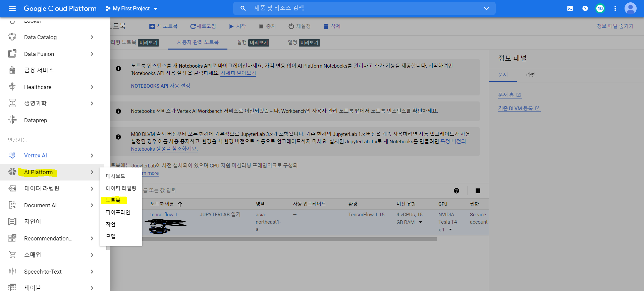Open 기존 DLVM 등록 link

519,108
